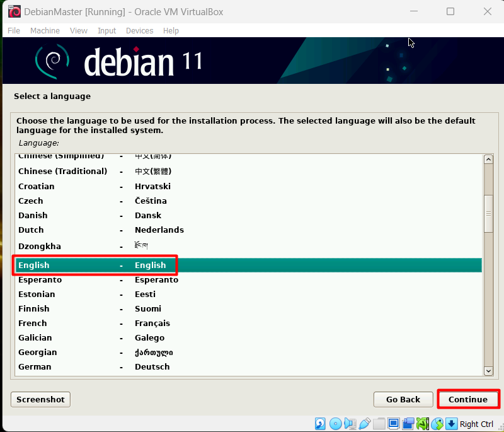Click the Go Back button
Image resolution: width=504 pixels, height=432 pixels.
click(x=403, y=399)
